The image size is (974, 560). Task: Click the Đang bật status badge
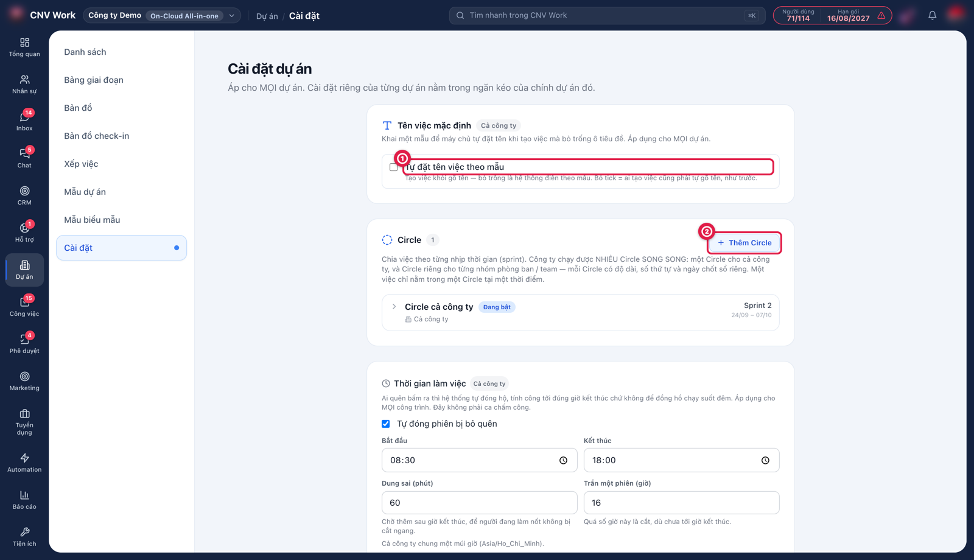coord(497,307)
